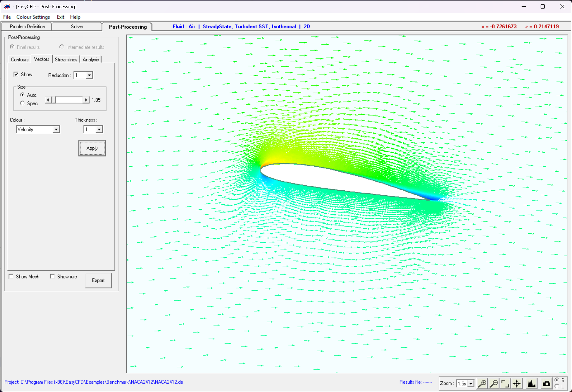Activate the pan four-arrow move icon
The image size is (572, 392).
pos(517,383)
